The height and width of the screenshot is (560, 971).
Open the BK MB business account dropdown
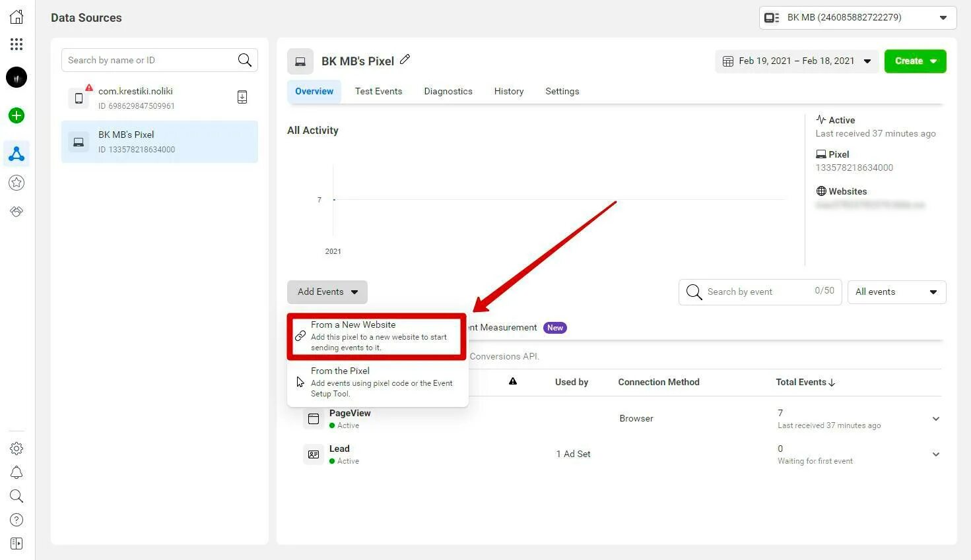(857, 18)
